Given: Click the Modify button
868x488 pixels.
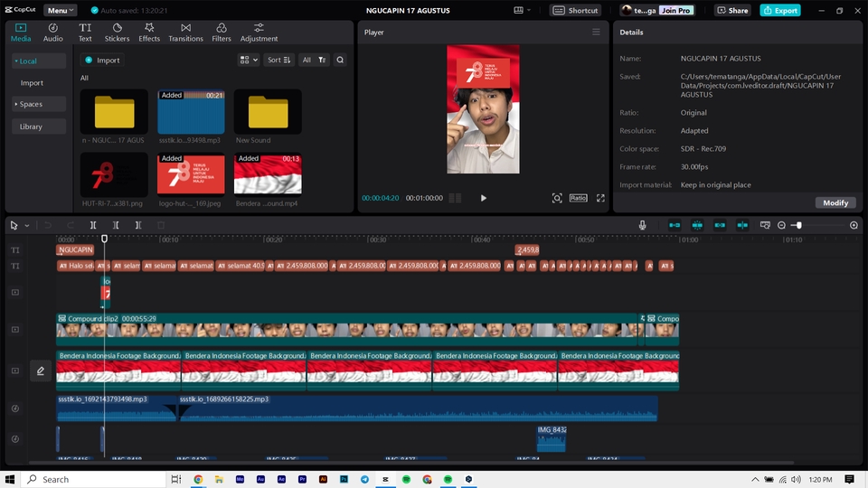Looking at the screenshot, I should point(835,202).
